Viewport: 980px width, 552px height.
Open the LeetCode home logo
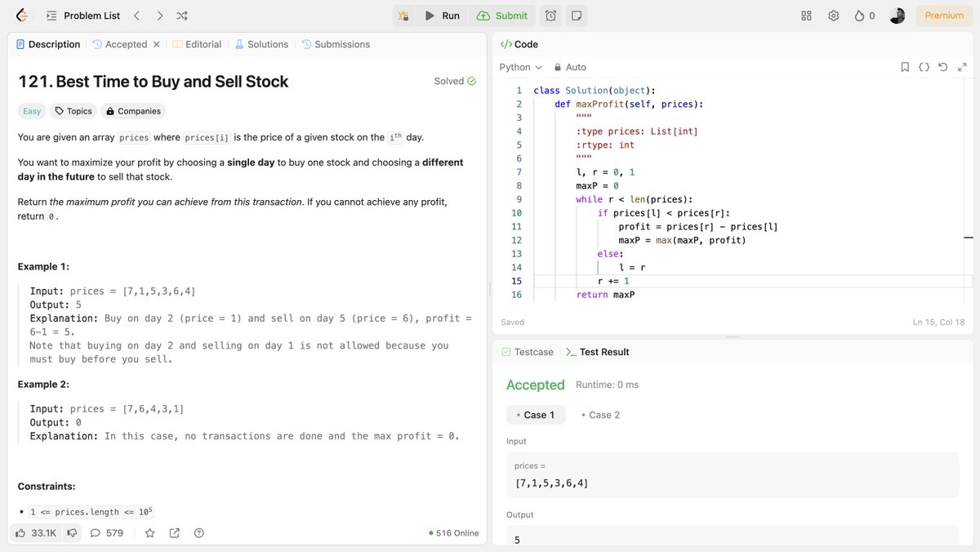[21, 16]
